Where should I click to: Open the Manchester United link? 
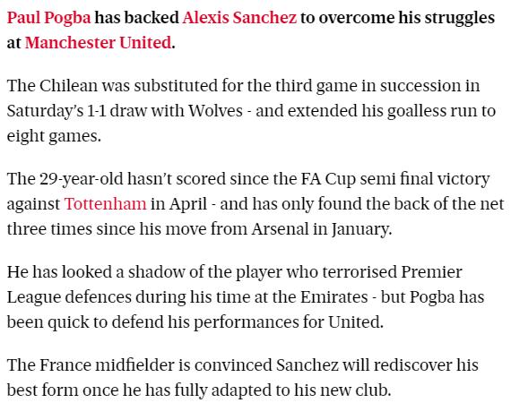click(x=98, y=42)
